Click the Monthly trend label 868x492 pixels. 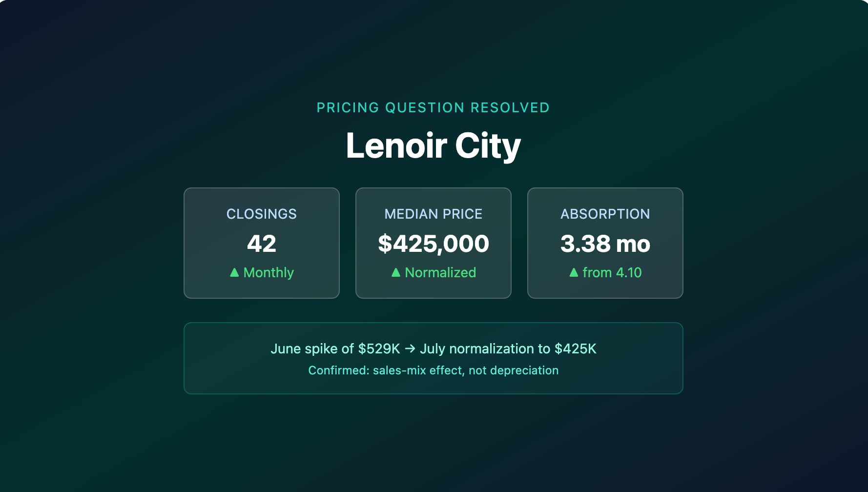pyautogui.click(x=269, y=272)
